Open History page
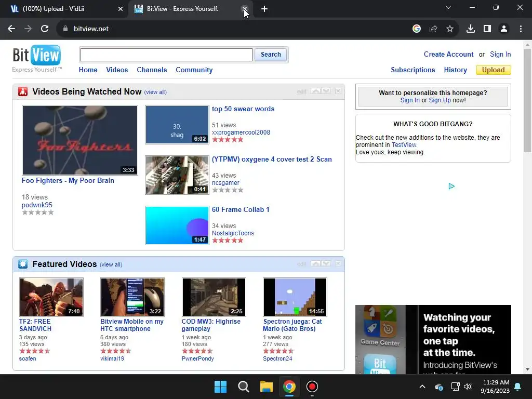 tap(455, 70)
